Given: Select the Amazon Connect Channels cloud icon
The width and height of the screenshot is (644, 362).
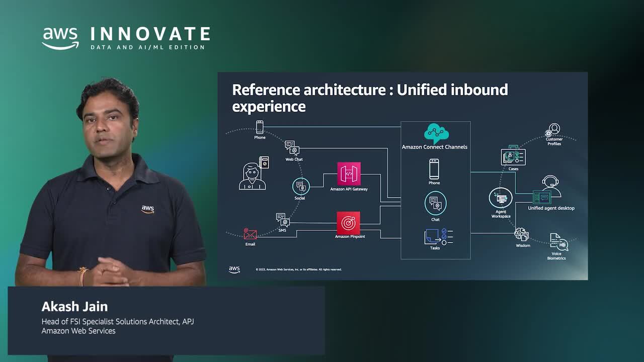Looking at the screenshot, I should [436, 133].
